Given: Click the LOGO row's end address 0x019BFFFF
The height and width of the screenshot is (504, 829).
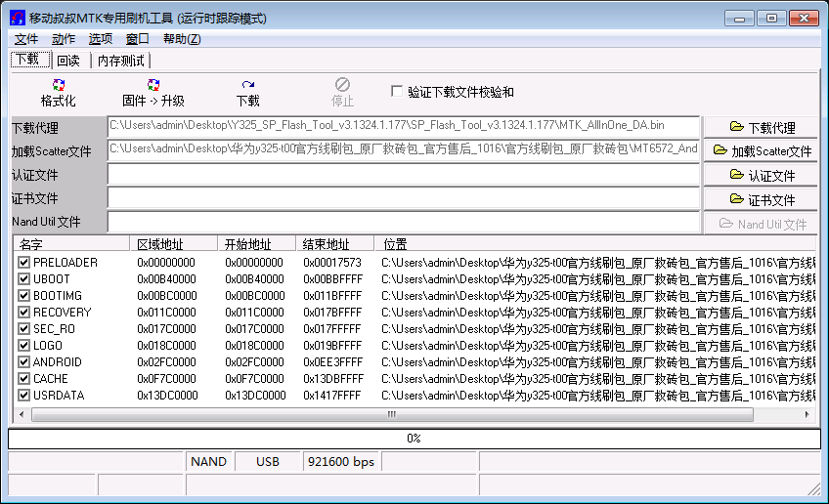Looking at the screenshot, I should 332,346.
